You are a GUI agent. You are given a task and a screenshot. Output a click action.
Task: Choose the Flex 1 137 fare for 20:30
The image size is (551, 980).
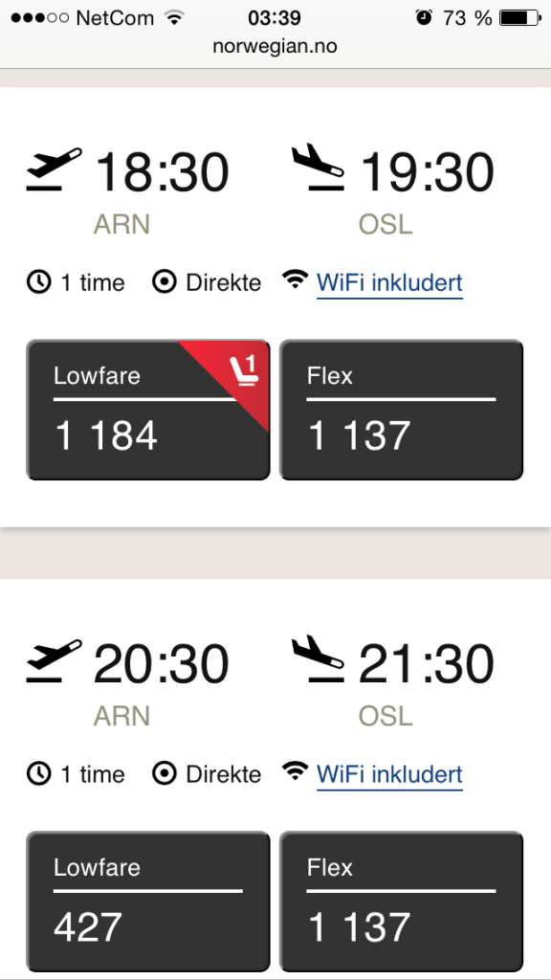click(401, 902)
